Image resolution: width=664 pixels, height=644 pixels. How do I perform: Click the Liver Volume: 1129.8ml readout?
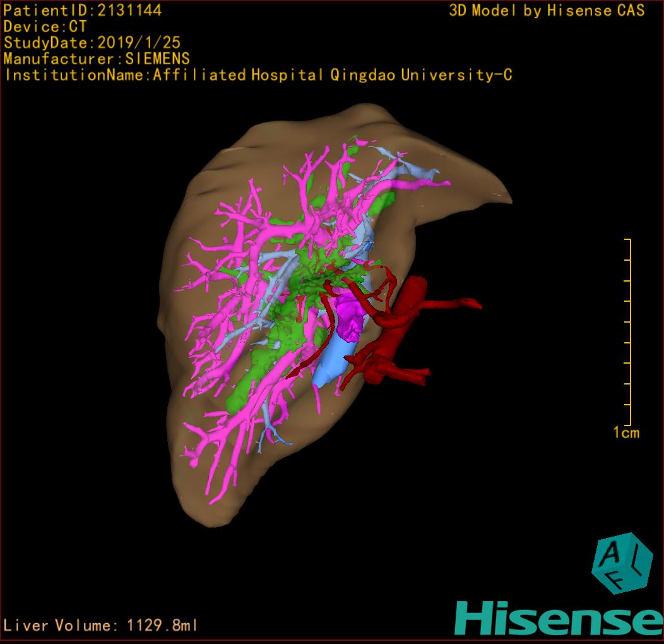tap(101, 626)
